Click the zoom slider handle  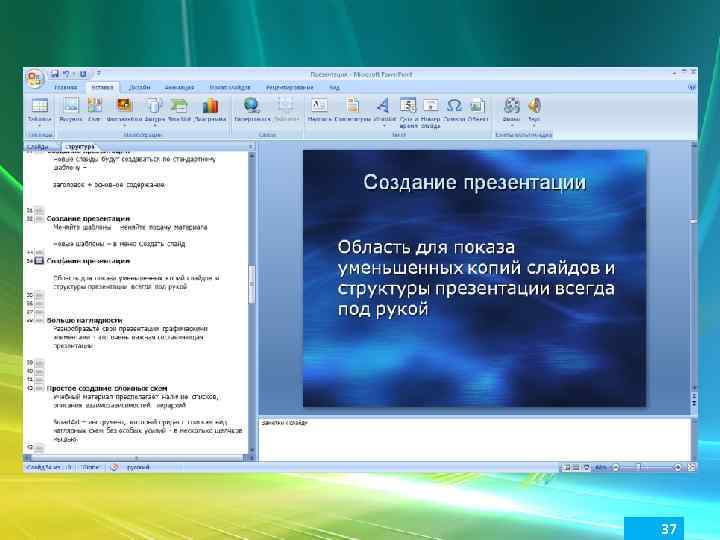(638, 467)
